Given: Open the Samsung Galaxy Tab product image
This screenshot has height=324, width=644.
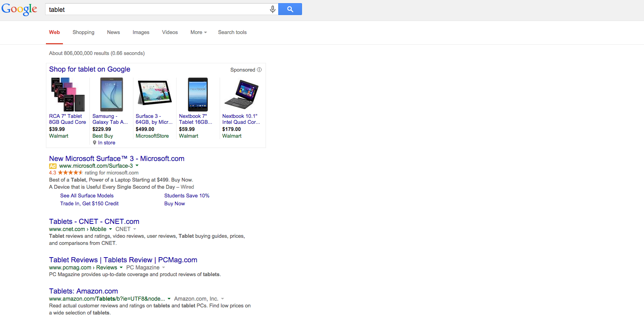Looking at the screenshot, I should [111, 95].
